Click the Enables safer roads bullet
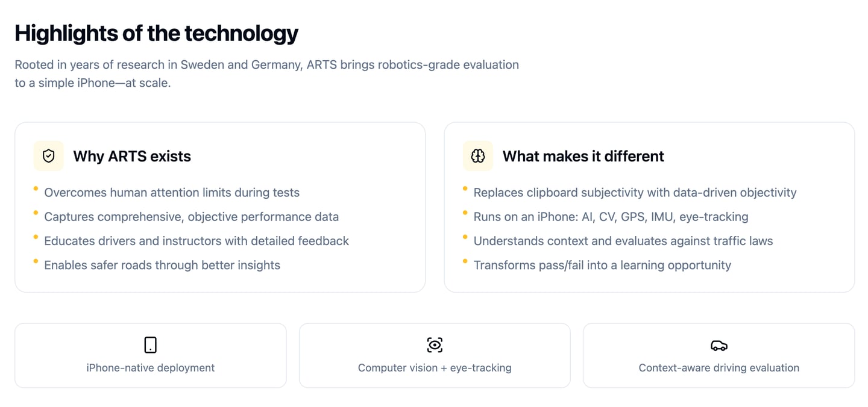 [x=162, y=265]
